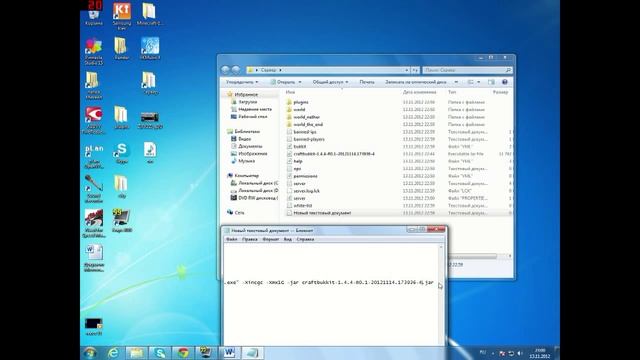The width and height of the screenshot is (640, 360).
Task: Select Библиотеки in the navigation pane
Action: click(247, 131)
